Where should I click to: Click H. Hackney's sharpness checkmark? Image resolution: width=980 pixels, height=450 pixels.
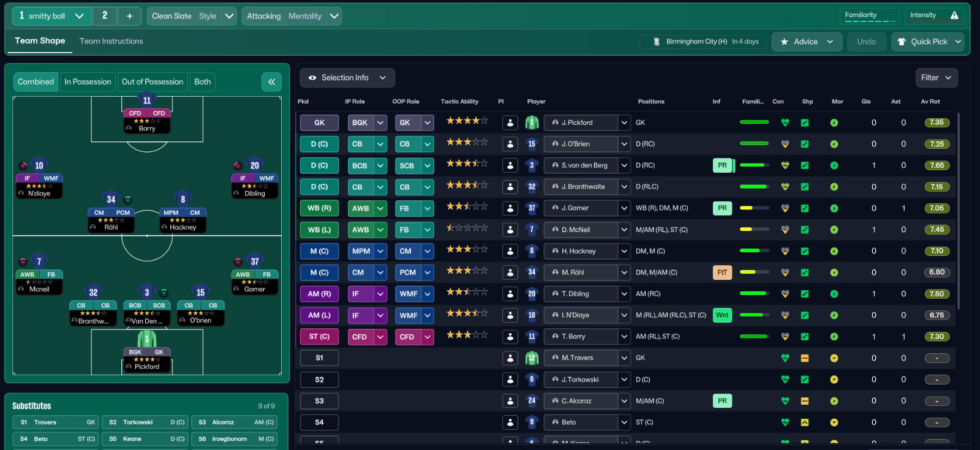pyautogui.click(x=805, y=251)
